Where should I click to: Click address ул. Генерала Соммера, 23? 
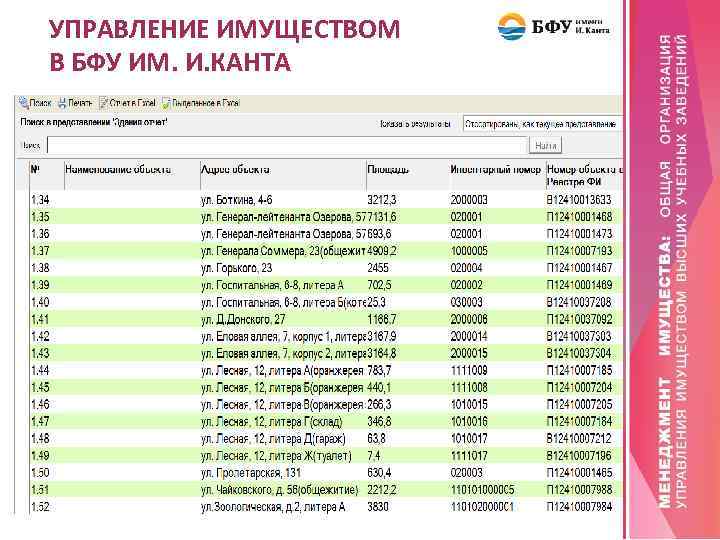pos(283,251)
